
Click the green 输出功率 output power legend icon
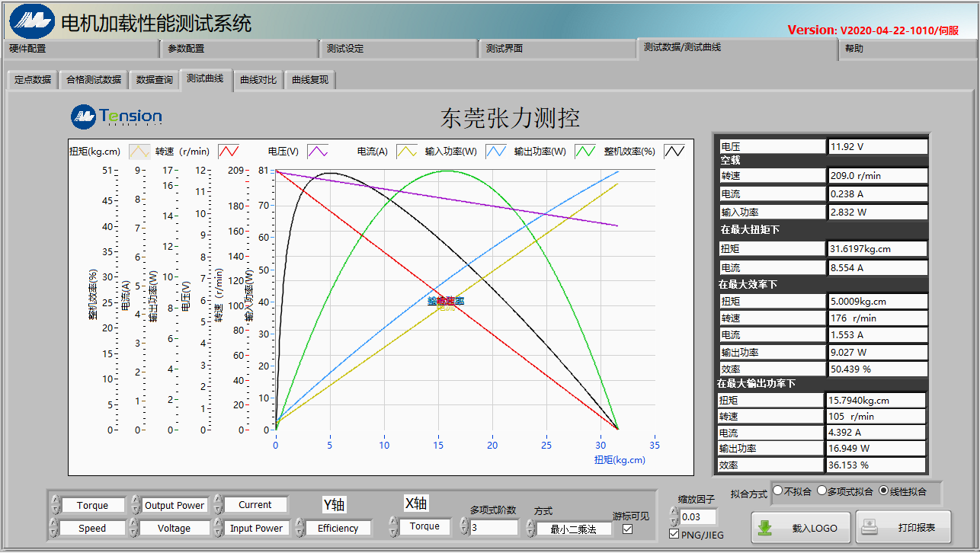[585, 151]
